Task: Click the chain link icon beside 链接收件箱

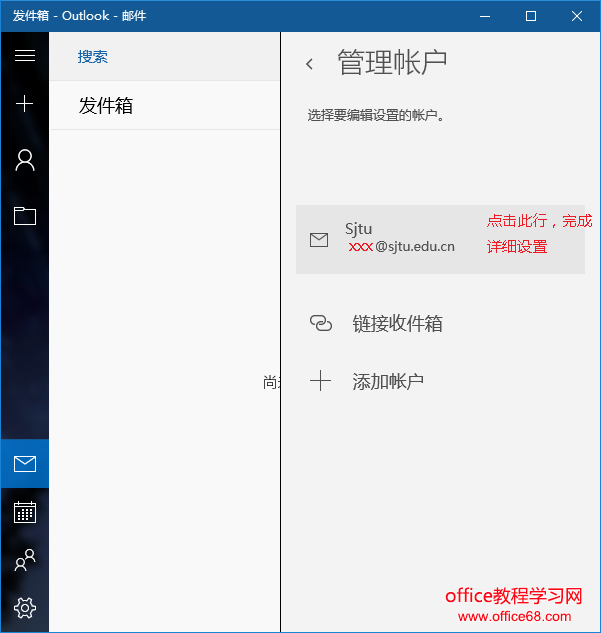Action: [320, 323]
